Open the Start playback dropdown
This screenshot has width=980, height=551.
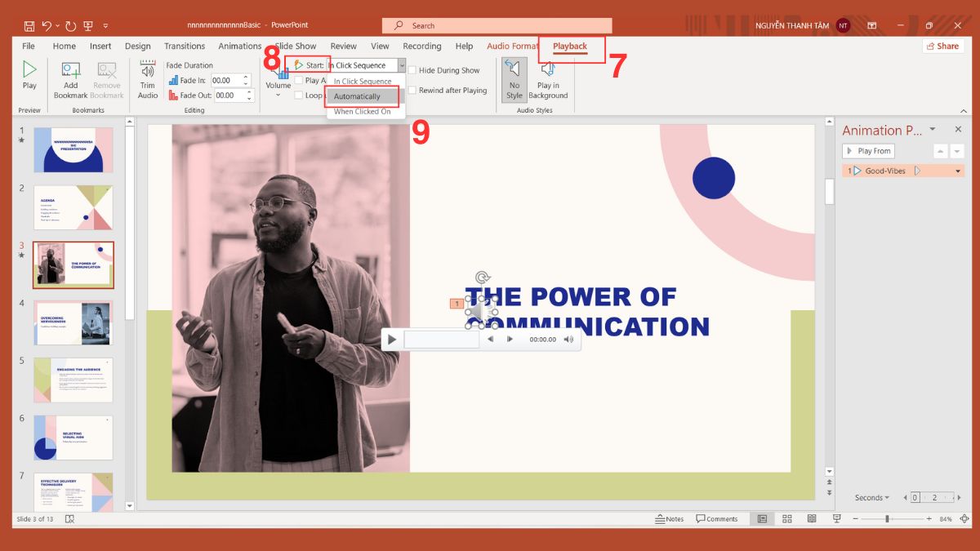(x=401, y=64)
